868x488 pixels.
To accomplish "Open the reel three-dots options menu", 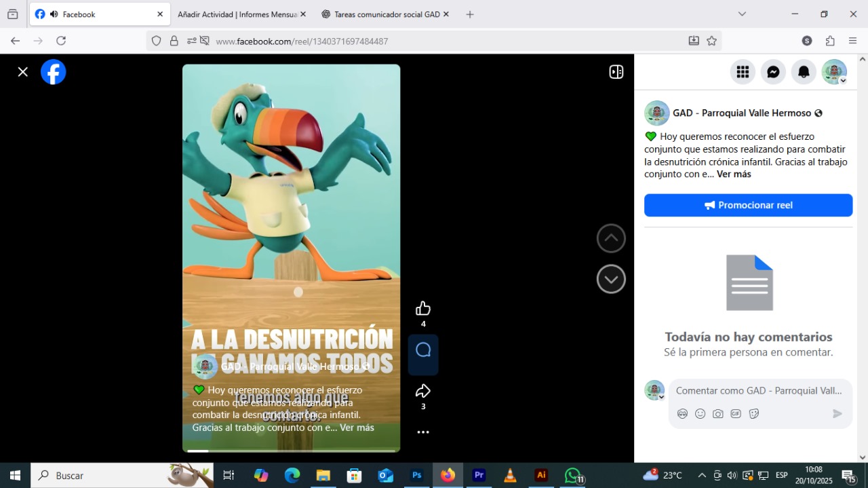I will pyautogui.click(x=423, y=432).
